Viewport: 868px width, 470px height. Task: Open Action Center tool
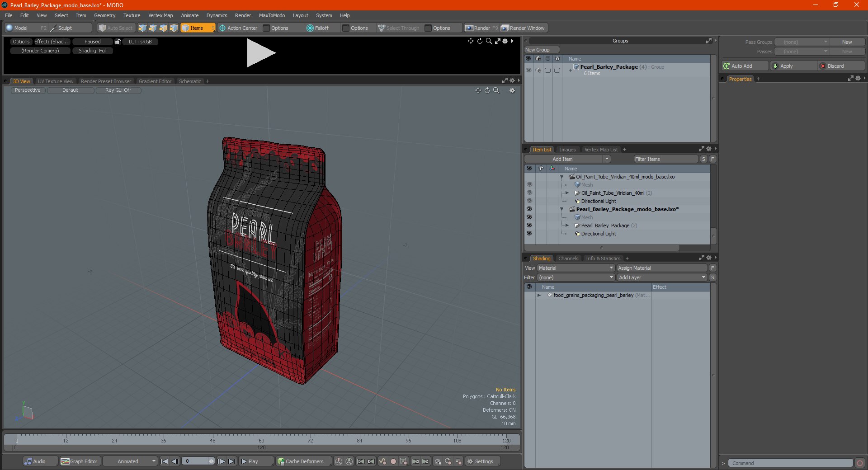point(238,28)
